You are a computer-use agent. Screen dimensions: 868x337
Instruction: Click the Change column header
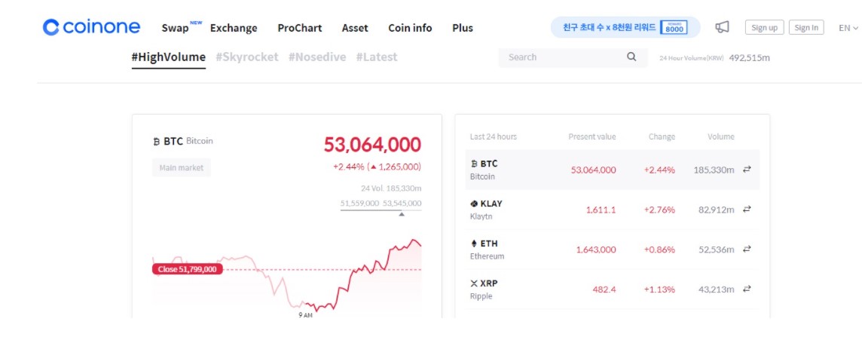(x=662, y=136)
